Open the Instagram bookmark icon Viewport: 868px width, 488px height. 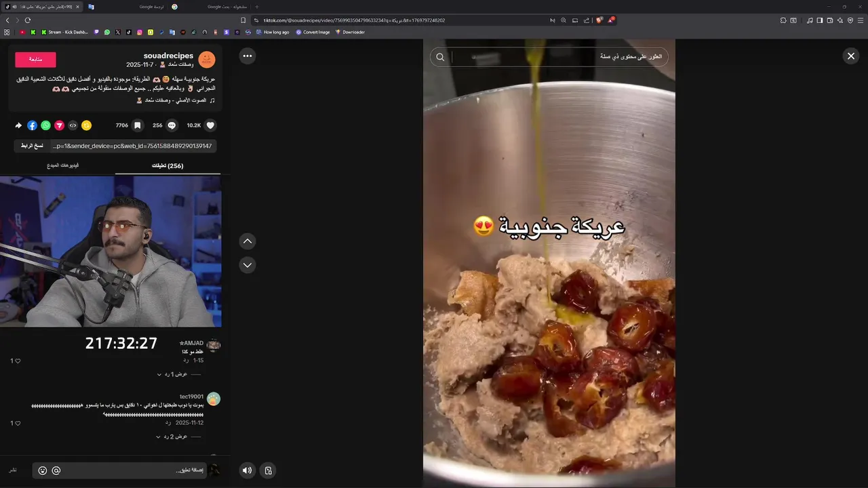click(x=140, y=32)
